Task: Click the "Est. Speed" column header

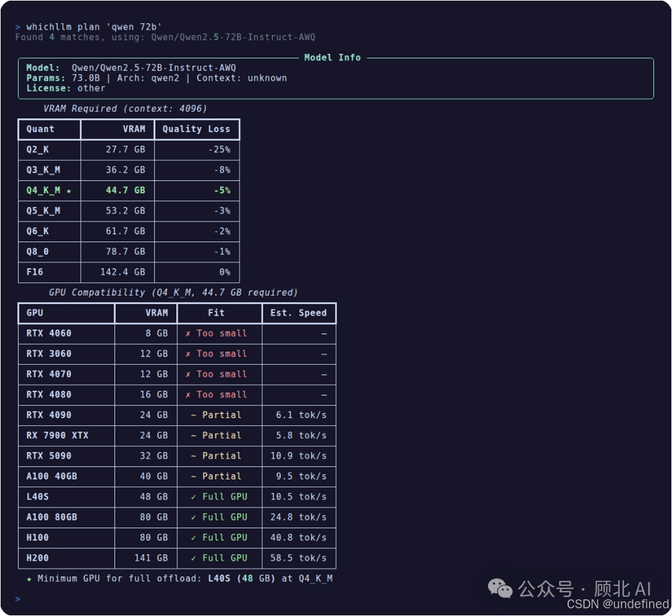Action: tap(299, 312)
